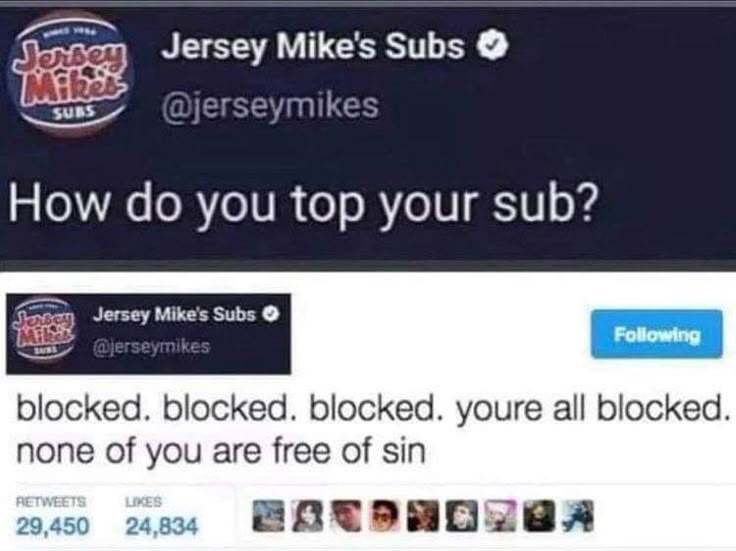Open the 'How do you top your sub?' tweet
This screenshot has width=736, height=551.
coord(304,206)
